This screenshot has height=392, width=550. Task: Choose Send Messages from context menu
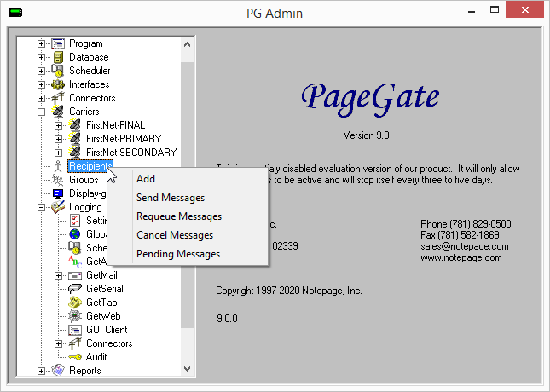(x=171, y=198)
